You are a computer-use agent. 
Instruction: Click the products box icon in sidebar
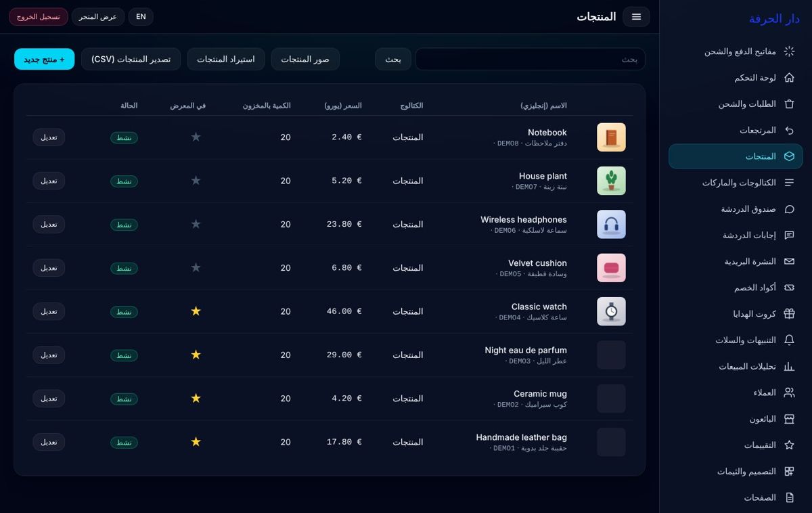click(789, 156)
